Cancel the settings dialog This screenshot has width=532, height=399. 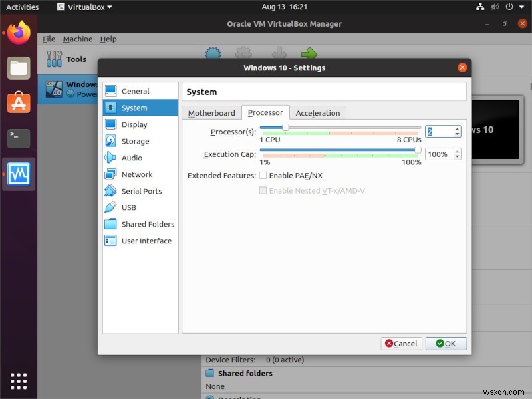(x=401, y=344)
